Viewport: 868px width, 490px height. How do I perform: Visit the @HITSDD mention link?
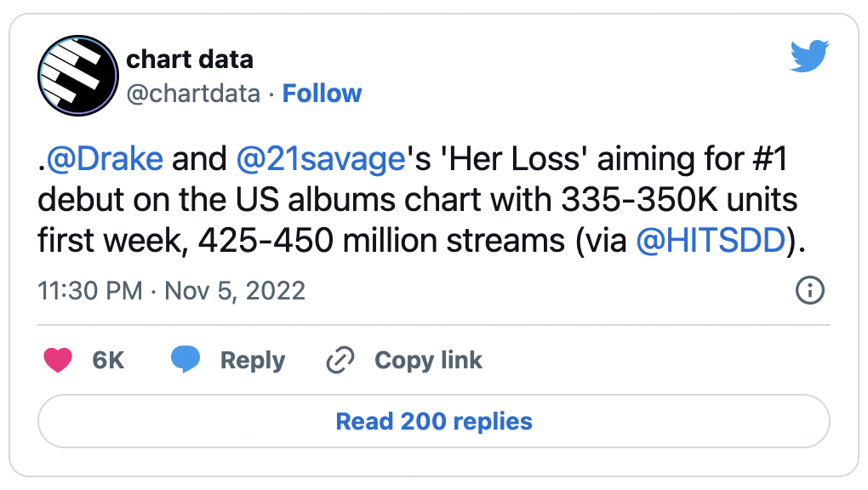pos(711,240)
